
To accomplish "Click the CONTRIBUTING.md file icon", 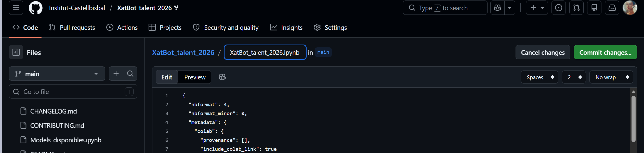I will 23,125.
